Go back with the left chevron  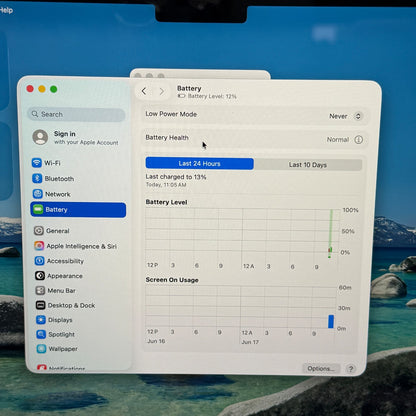[x=144, y=91]
